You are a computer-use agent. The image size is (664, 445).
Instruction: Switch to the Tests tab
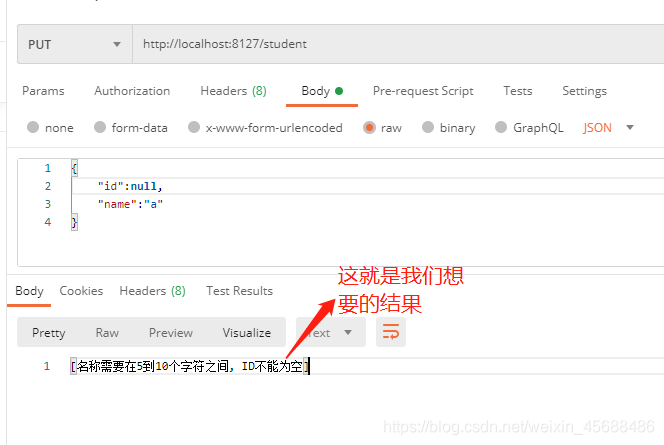pyautogui.click(x=517, y=91)
